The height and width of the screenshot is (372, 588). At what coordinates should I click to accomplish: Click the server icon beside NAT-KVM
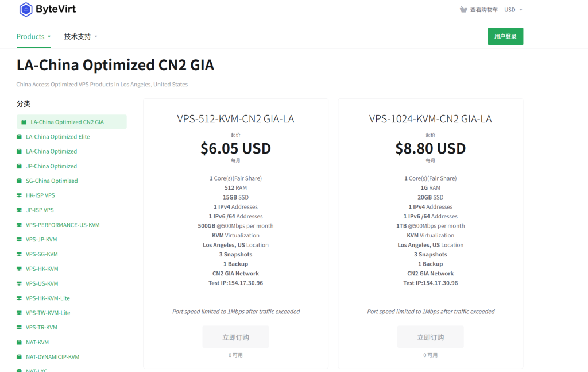(x=20, y=342)
